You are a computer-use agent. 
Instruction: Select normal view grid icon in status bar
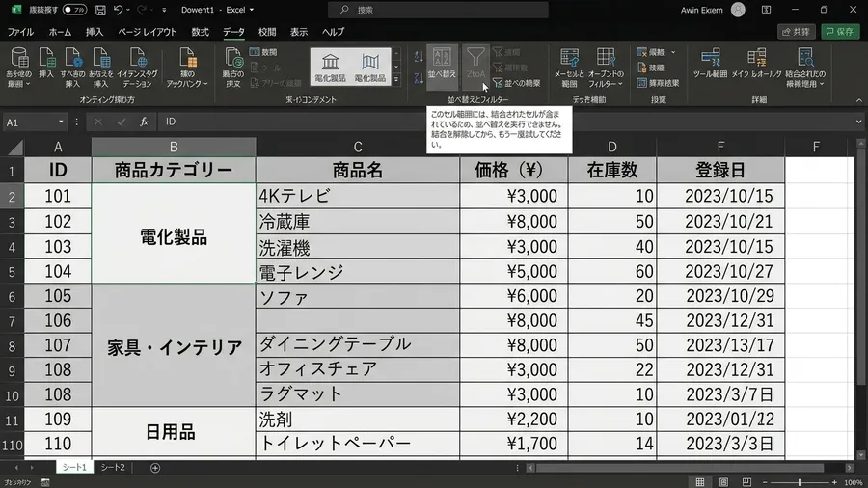point(700,482)
